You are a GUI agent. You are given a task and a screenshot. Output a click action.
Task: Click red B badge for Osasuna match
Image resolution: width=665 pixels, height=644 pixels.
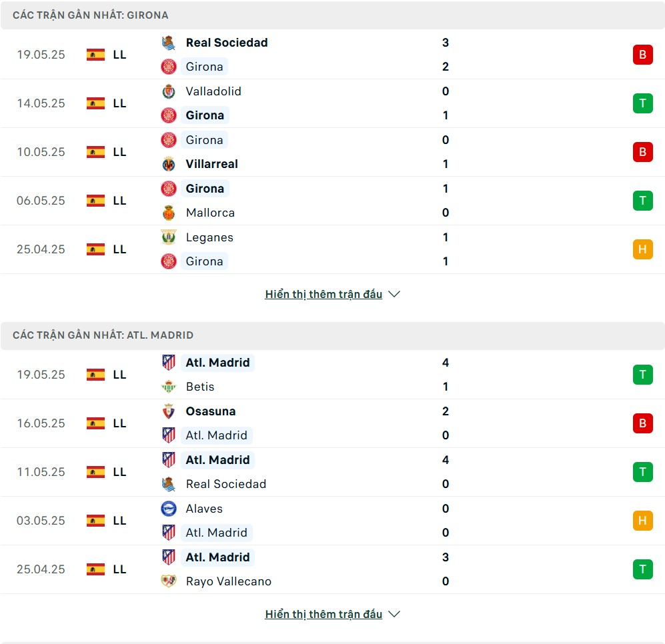[x=642, y=423]
